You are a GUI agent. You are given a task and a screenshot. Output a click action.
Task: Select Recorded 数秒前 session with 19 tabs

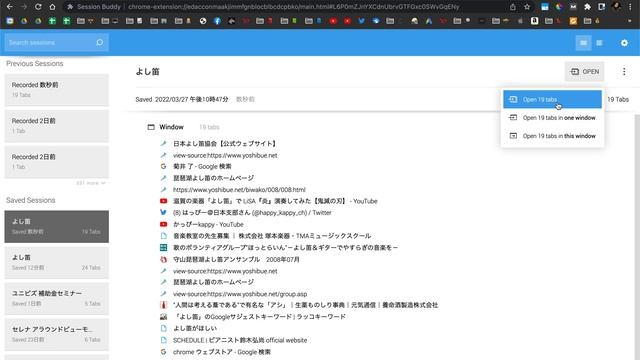57,90
